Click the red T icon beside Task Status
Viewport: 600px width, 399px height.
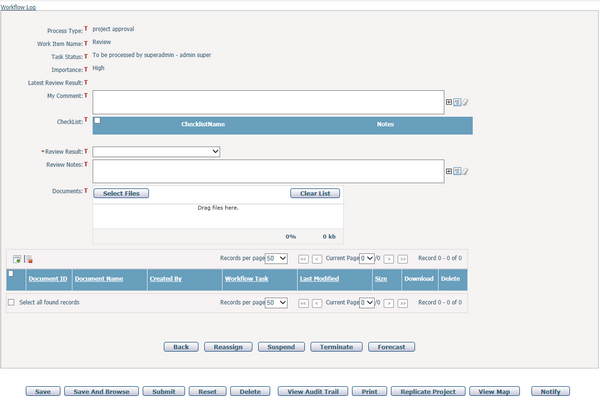click(86, 56)
